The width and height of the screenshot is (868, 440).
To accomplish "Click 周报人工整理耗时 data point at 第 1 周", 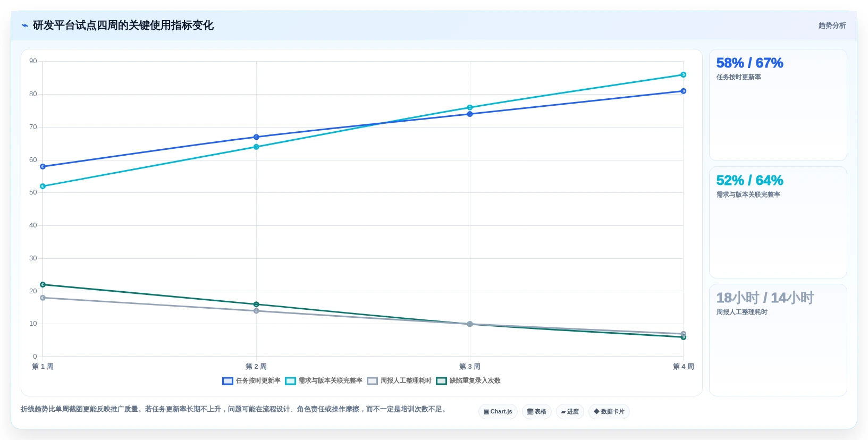I will [x=43, y=298].
